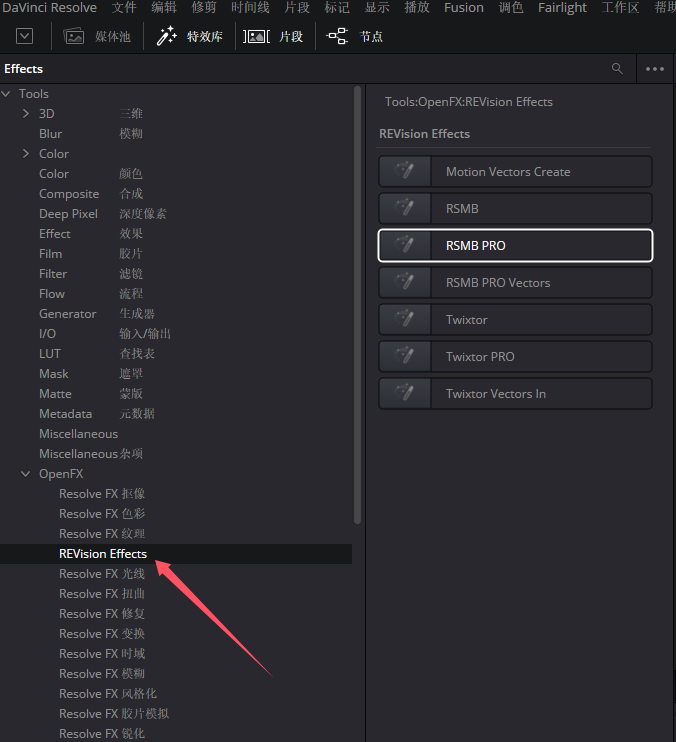
Task: Click the Twixtor Vectors In effect icon
Action: [x=405, y=393]
